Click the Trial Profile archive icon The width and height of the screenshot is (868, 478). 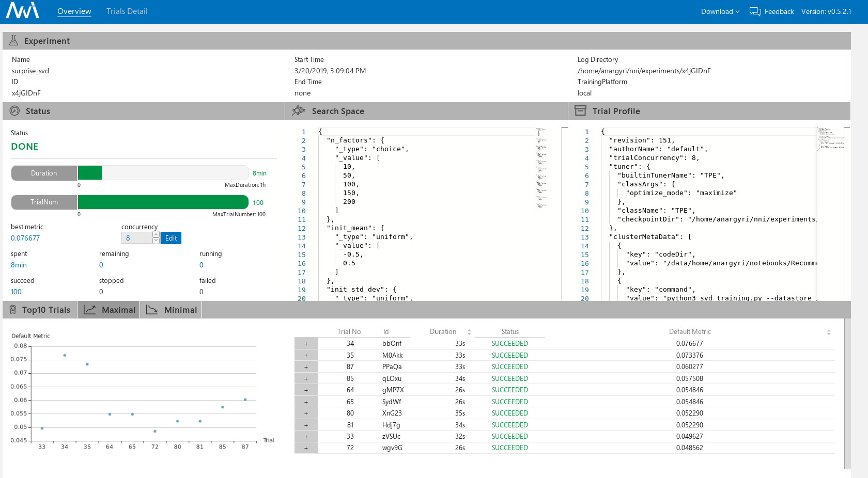(x=581, y=110)
